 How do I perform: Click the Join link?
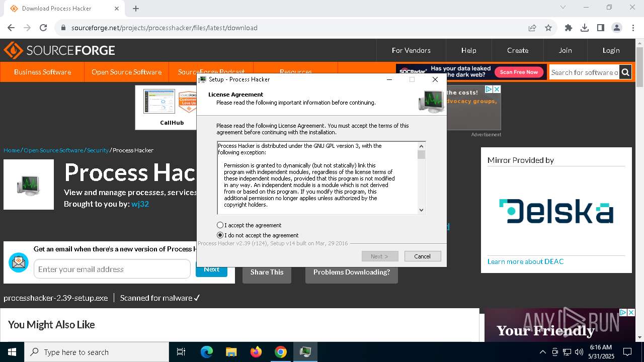pos(565,50)
